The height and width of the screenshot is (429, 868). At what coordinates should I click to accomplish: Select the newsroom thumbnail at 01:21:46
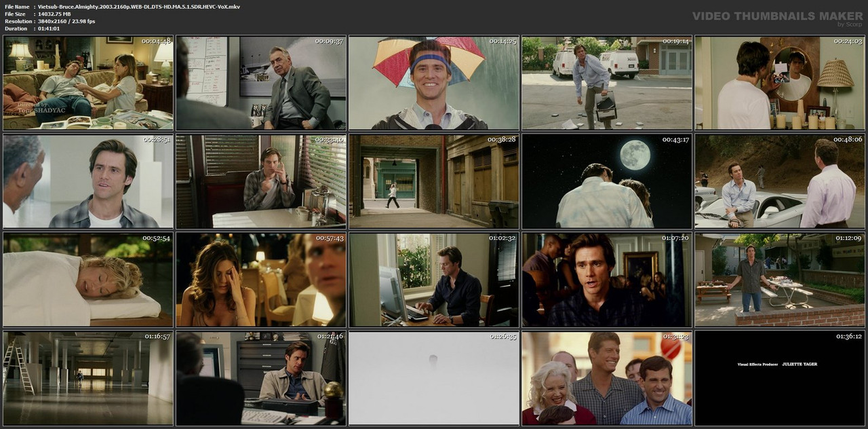pyautogui.click(x=261, y=378)
